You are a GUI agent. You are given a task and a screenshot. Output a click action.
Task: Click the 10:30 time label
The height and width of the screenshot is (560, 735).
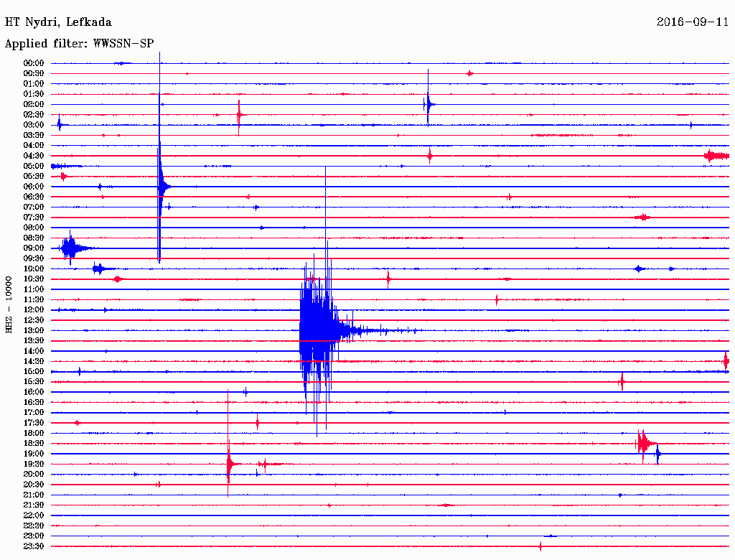(34, 279)
